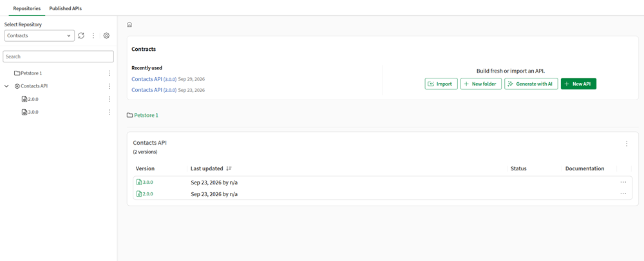Open the 3.0.0 tree row options menu
This screenshot has width=644, height=261.
coord(109,112)
